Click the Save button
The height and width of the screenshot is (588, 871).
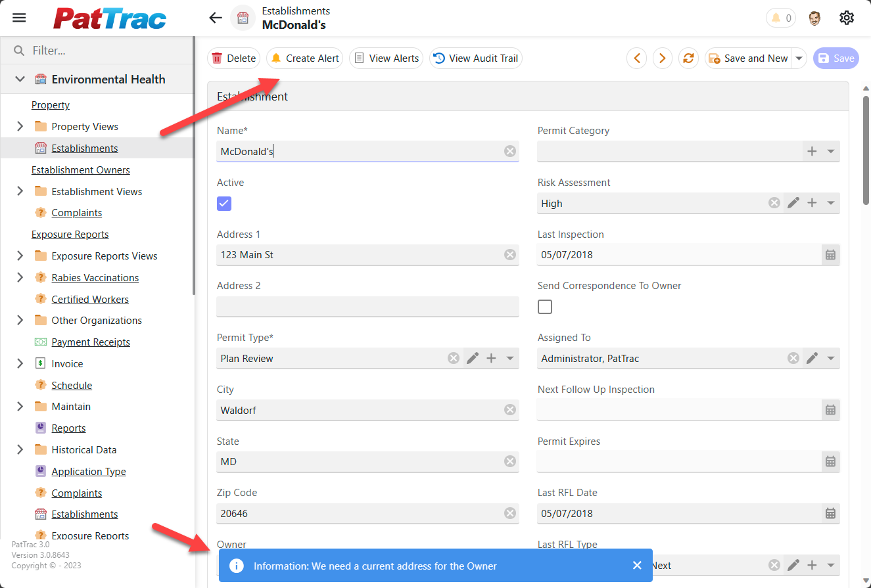(836, 58)
